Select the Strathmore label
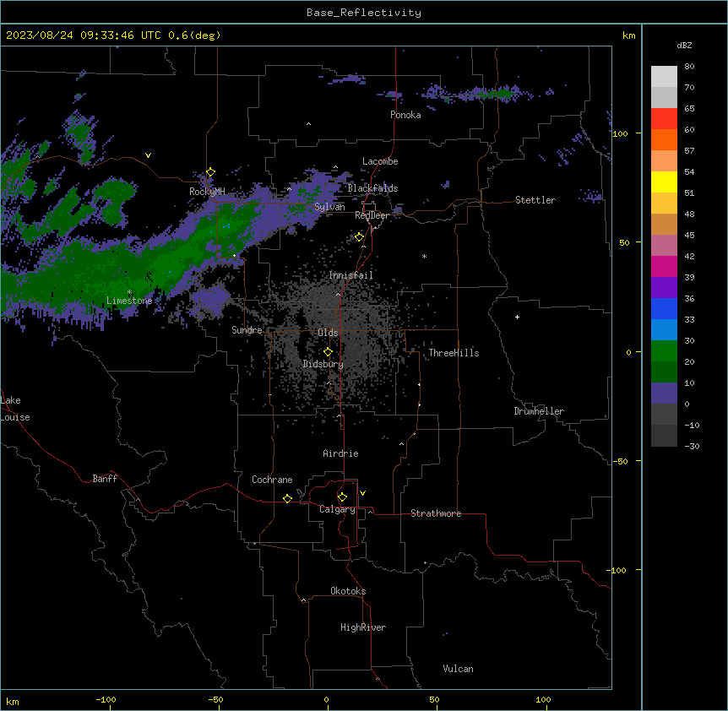This screenshot has height=711, width=728. (436, 513)
